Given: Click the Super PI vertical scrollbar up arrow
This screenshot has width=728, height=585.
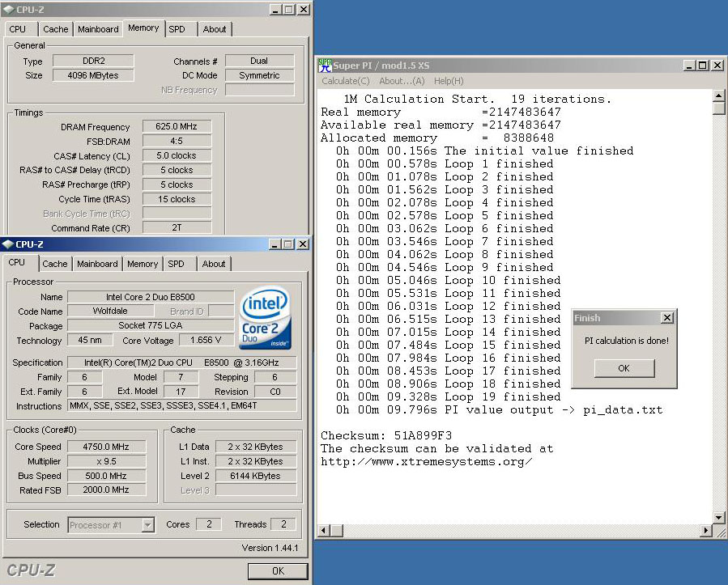Looking at the screenshot, I should [x=719, y=95].
